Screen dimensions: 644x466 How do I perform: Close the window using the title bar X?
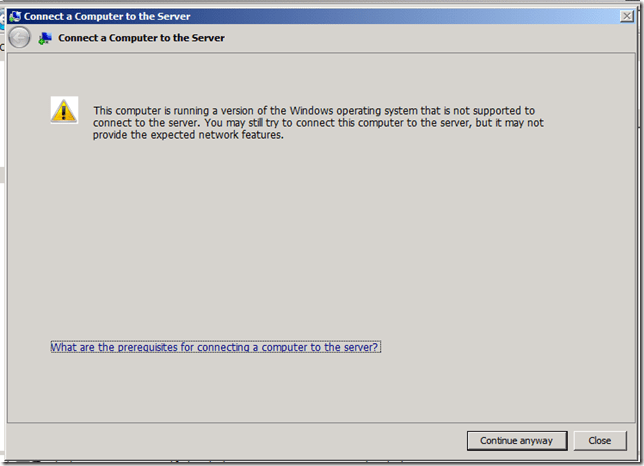click(626, 16)
